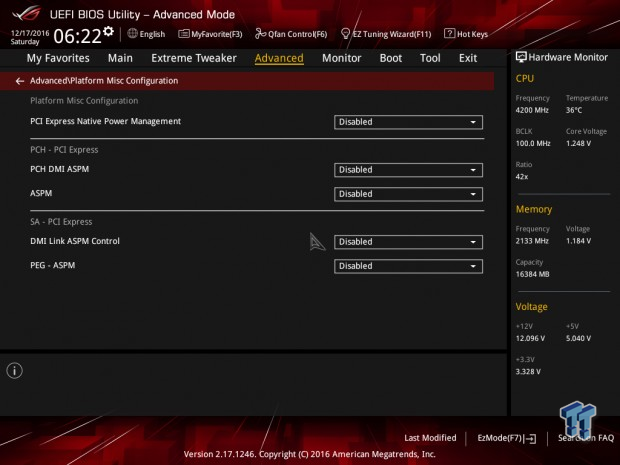Screen dimensions: 620x465
Task: Open the ASPM dropdown under PCH
Action: [x=408, y=194]
